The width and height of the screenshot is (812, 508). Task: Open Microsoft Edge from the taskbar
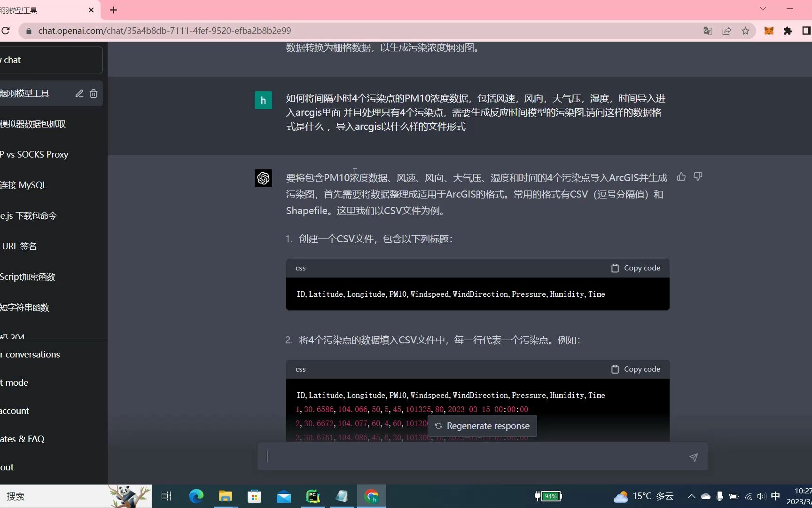pyautogui.click(x=196, y=496)
